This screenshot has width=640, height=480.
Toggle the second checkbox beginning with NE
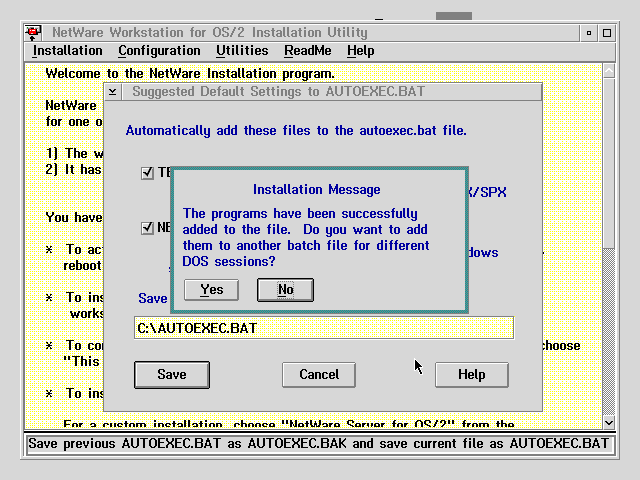click(147, 228)
